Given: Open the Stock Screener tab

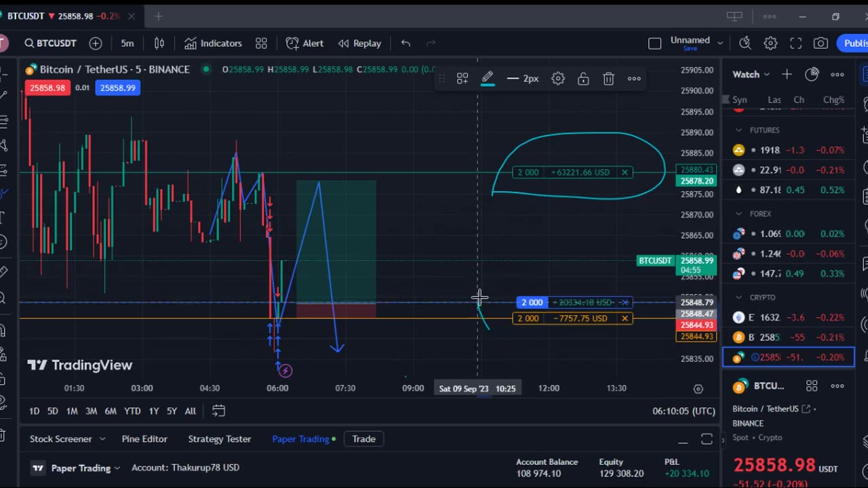Looking at the screenshot, I should pos(61,439).
